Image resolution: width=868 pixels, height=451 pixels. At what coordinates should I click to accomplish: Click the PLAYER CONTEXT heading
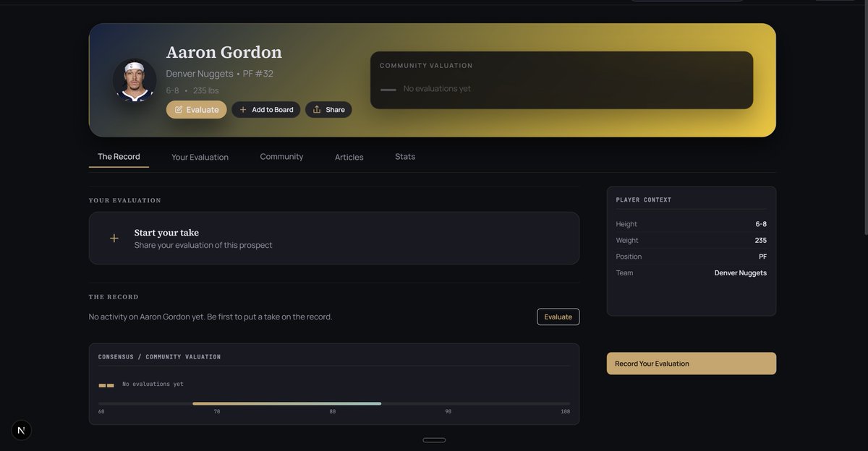[x=644, y=199]
